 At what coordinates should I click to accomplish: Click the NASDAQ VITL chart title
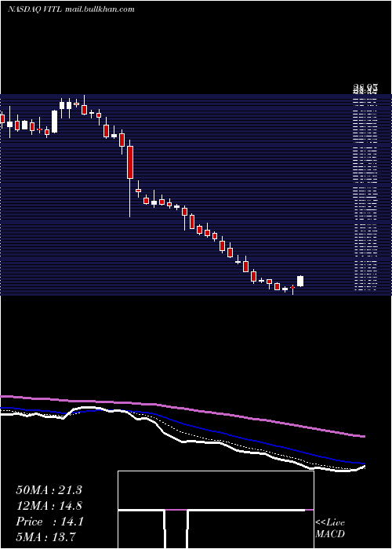tap(71, 9)
